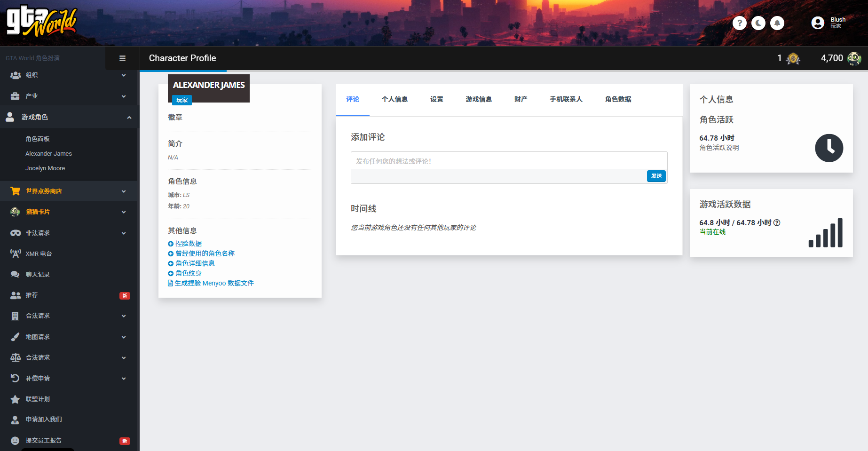Open the help question mark icon

[x=740, y=23]
